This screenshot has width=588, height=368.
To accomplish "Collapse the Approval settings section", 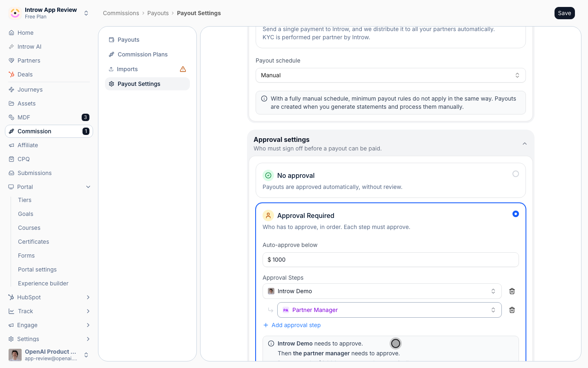I will (525, 144).
